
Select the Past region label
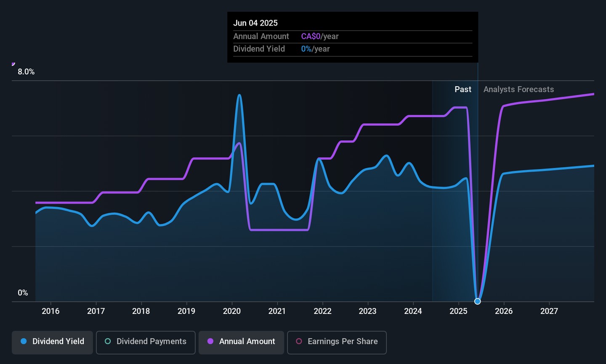[x=462, y=90]
